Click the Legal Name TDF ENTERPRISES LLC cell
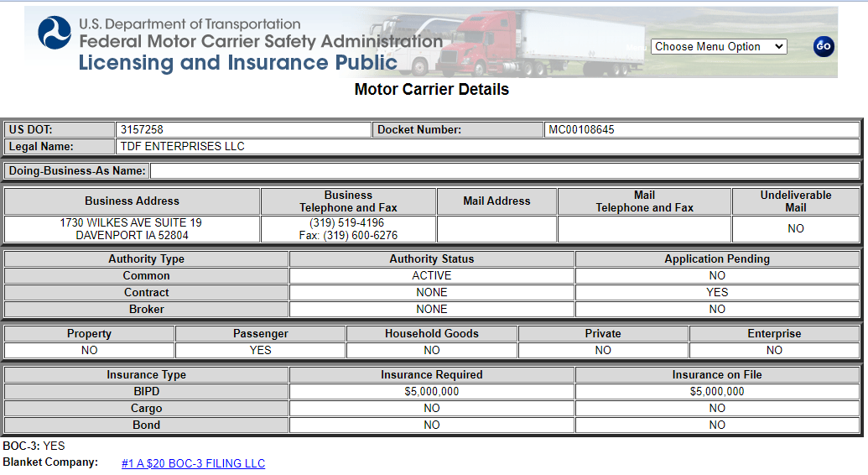The width and height of the screenshot is (868, 475). point(487,146)
